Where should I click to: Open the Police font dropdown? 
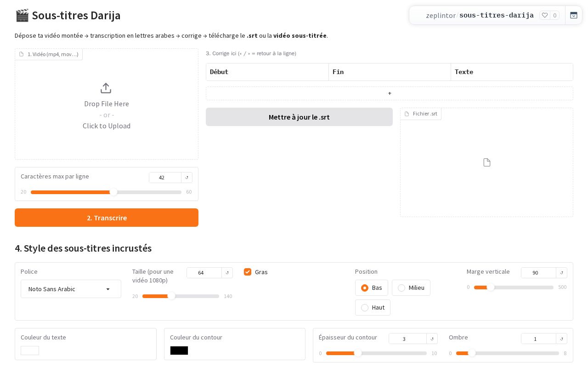coord(71,289)
